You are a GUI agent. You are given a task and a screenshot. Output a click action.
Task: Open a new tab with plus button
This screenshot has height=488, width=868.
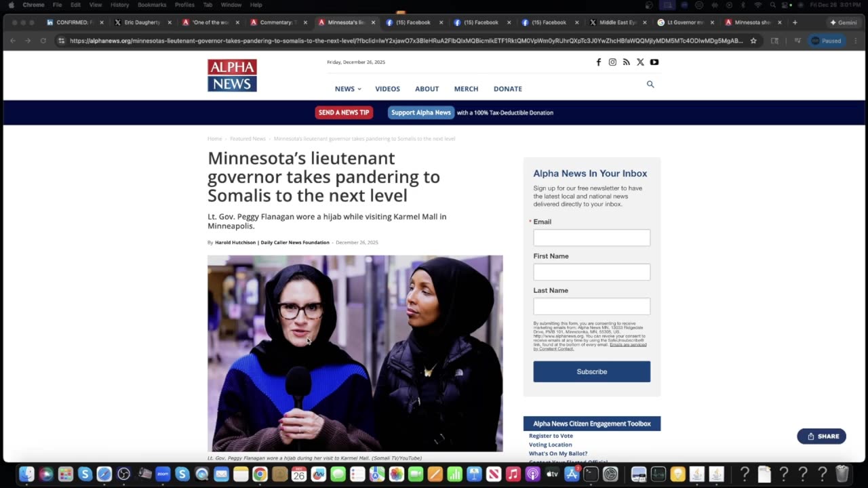point(795,22)
